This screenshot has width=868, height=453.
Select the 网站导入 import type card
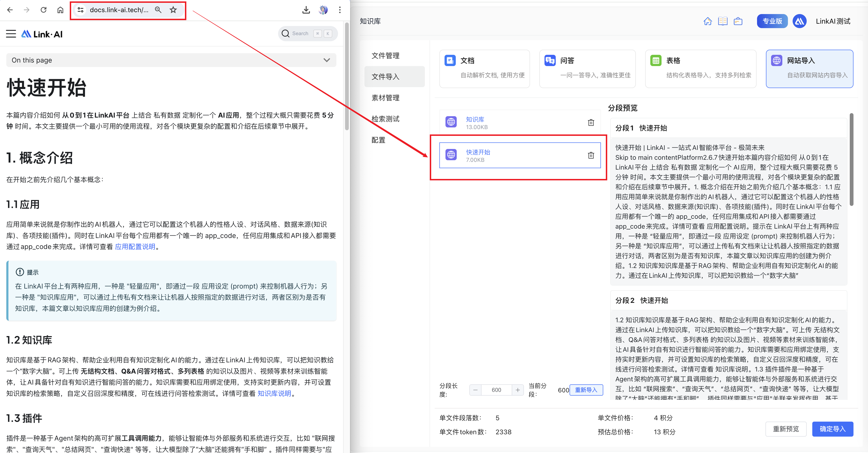(x=809, y=68)
